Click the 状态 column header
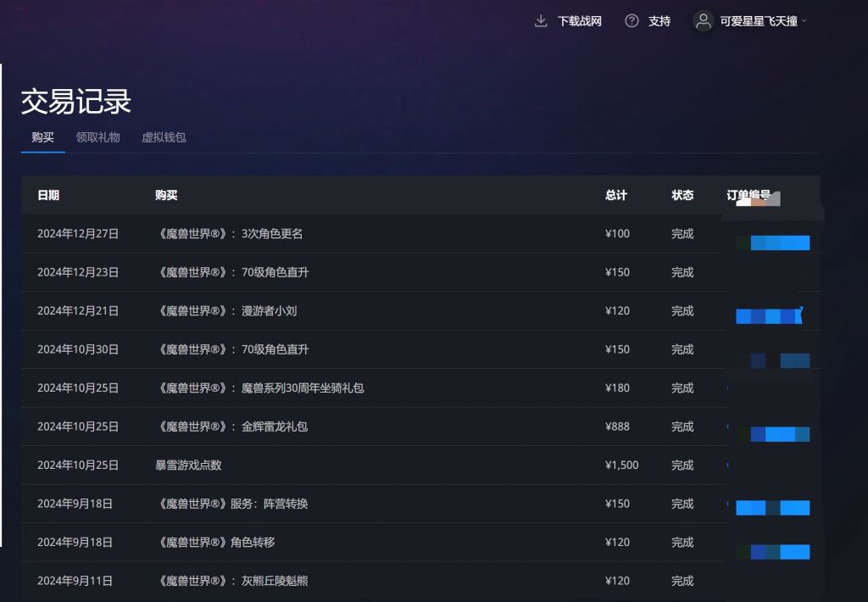868x602 pixels. [x=682, y=195]
